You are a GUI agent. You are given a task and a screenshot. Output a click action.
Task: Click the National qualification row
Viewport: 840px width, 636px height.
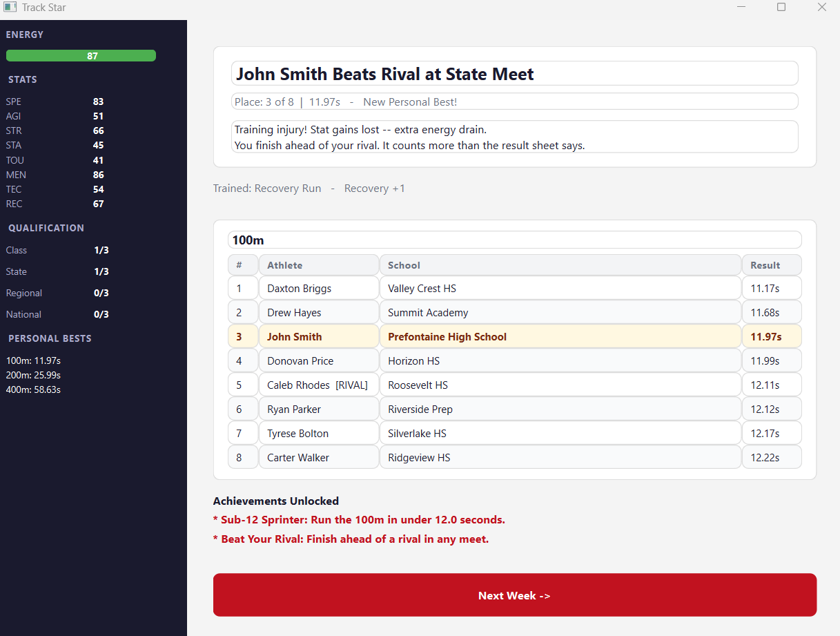57,314
